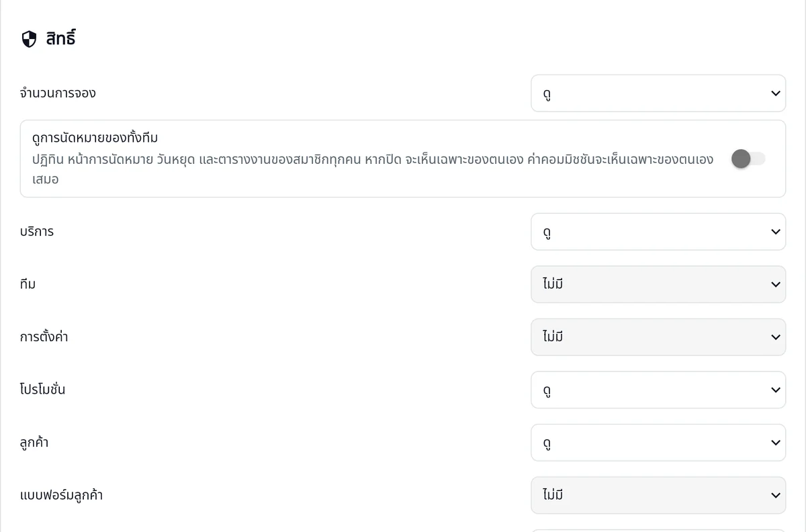Click the ลูกค้า label

click(34, 443)
